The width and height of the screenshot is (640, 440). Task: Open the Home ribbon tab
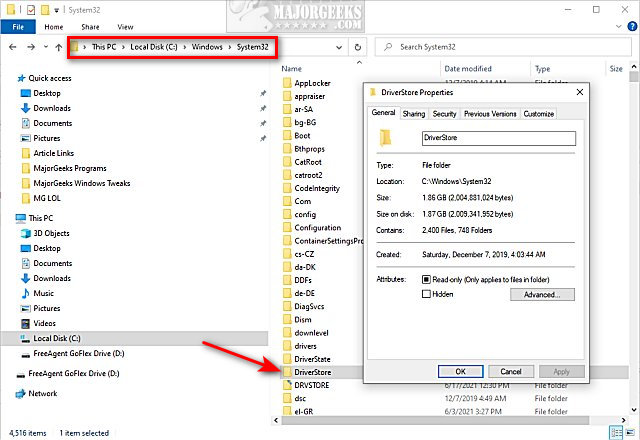tap(54, 27)
